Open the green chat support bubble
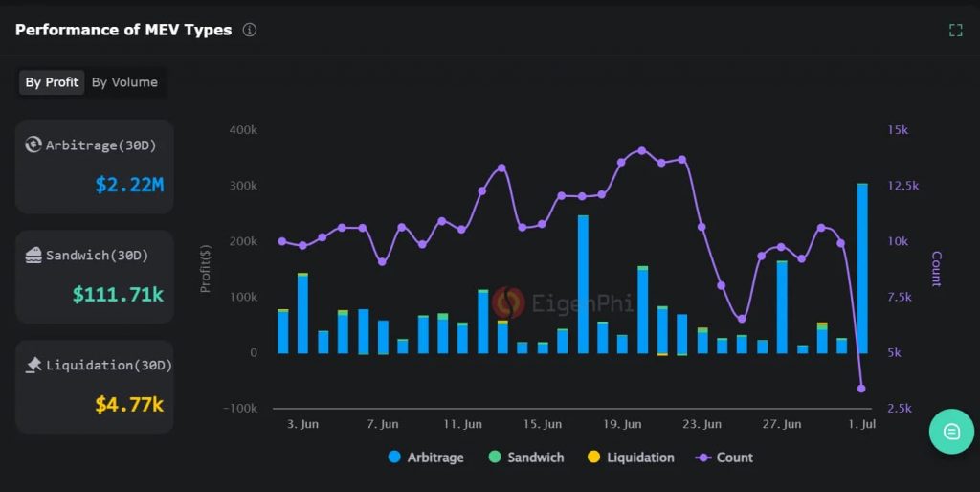This screenshot has height=492, width=980. 951,432
